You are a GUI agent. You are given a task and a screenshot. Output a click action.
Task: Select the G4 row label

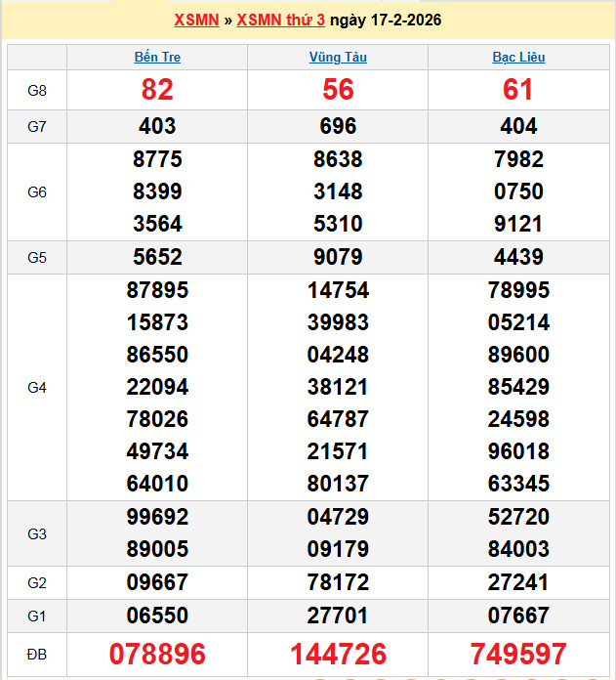(x=37, y=388)
